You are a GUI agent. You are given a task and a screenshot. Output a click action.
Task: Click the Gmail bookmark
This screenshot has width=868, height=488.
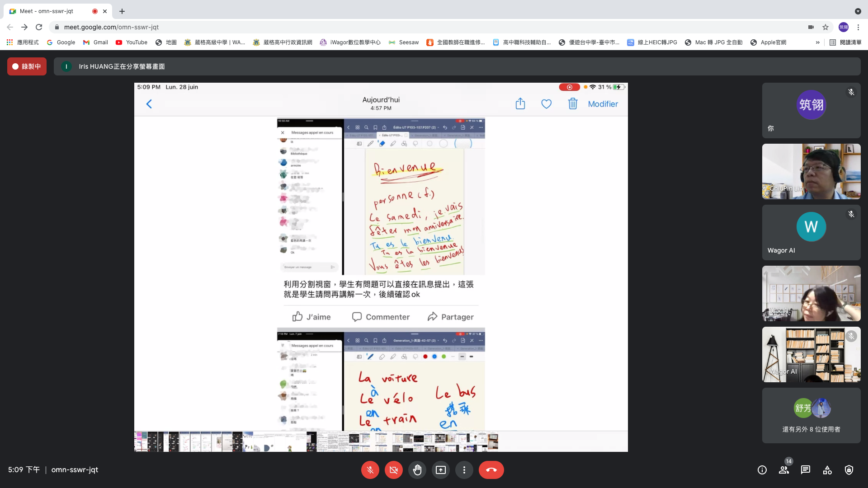point(95,42)
